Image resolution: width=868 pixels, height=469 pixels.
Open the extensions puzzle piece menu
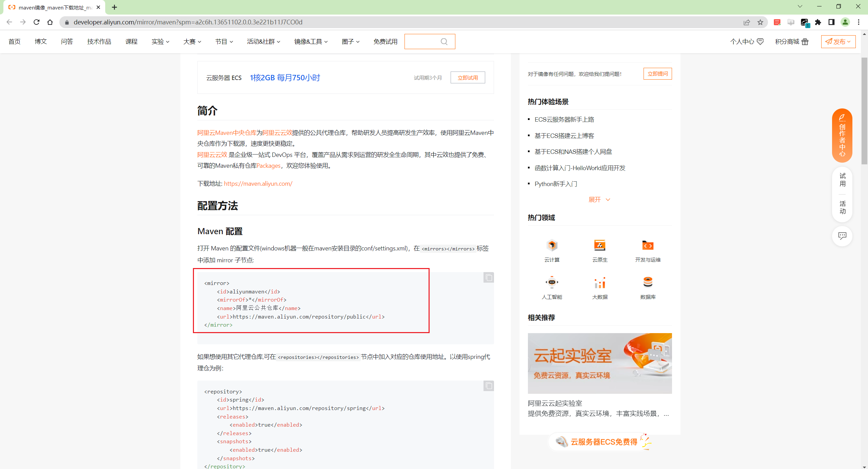click(818, 22)
